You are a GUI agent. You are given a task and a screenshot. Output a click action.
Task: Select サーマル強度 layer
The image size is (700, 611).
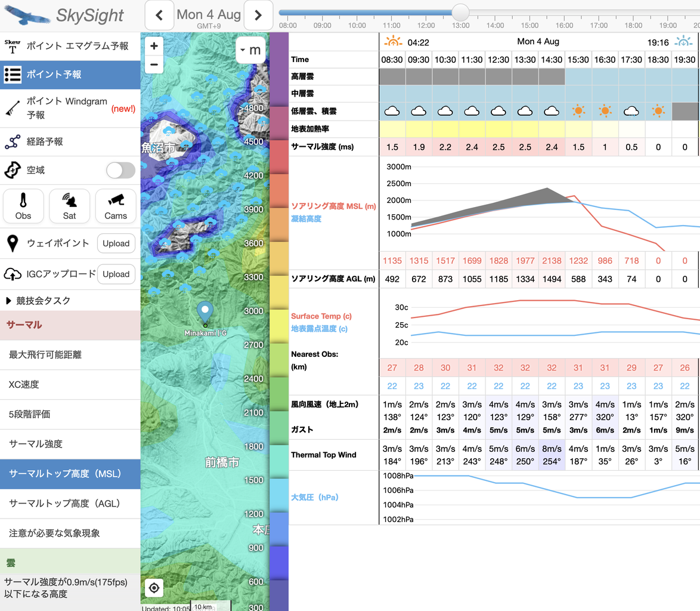pos(70,444)
